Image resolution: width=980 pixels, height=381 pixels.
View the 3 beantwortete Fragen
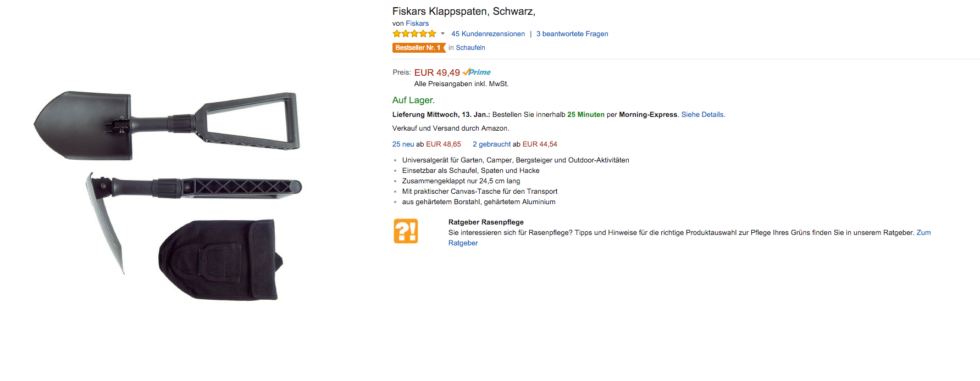[x=572, y=34]
